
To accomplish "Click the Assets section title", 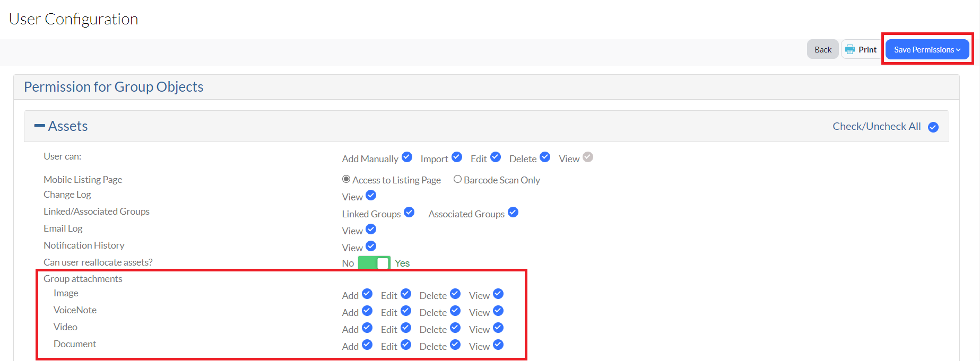I will pos(68,126).
